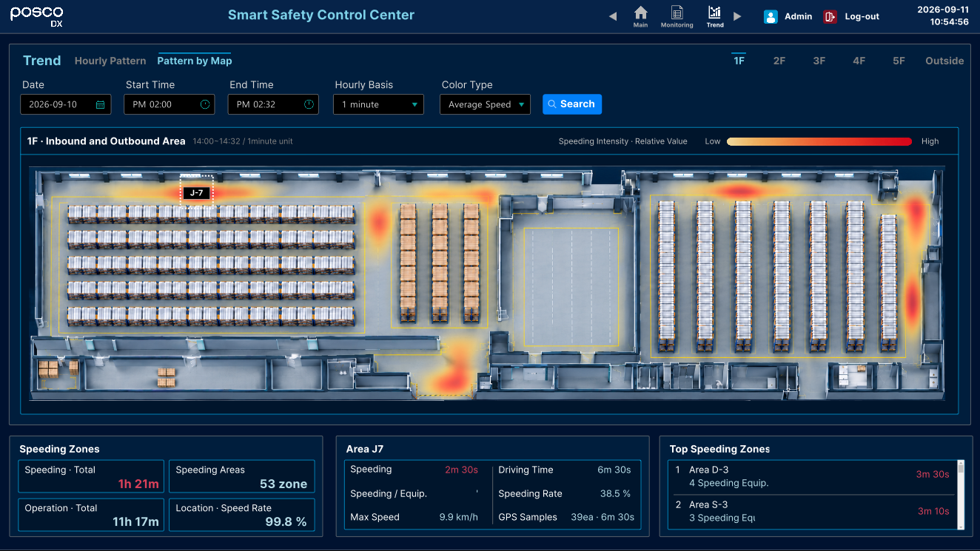Click the Trend page heading
The width and height of the screenshot is (980, 551).
(42, 61)
